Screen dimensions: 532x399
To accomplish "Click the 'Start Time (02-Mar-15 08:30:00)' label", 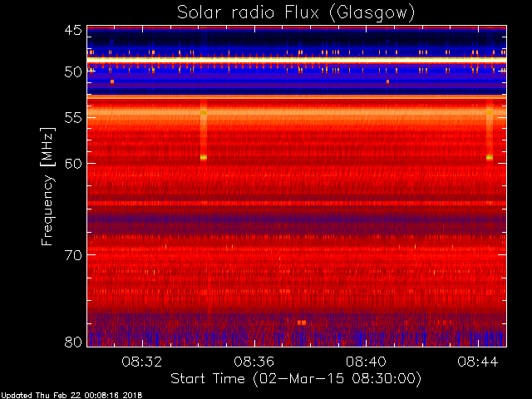I will click(296, 378).
